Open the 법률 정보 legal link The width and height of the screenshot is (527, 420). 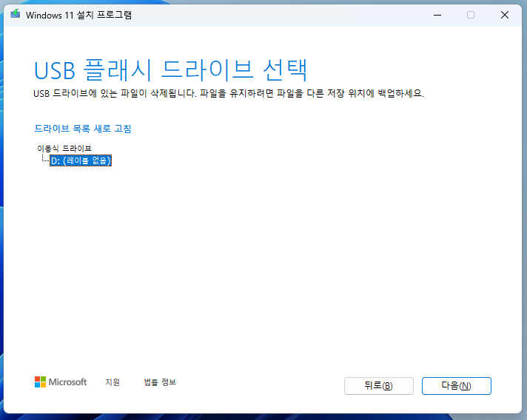pyautogui.click(x=160, y=382)
